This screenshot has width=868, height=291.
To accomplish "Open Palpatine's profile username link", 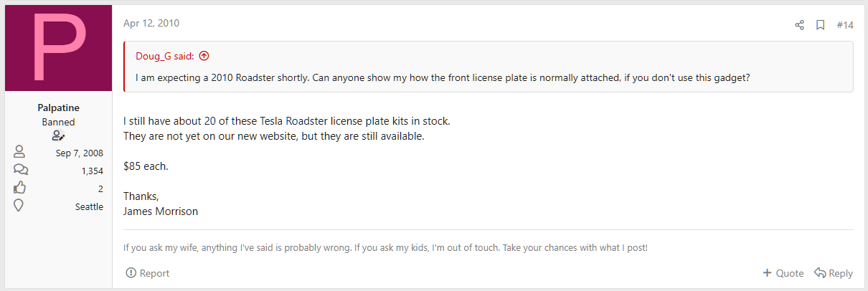I will pos(58,108).
